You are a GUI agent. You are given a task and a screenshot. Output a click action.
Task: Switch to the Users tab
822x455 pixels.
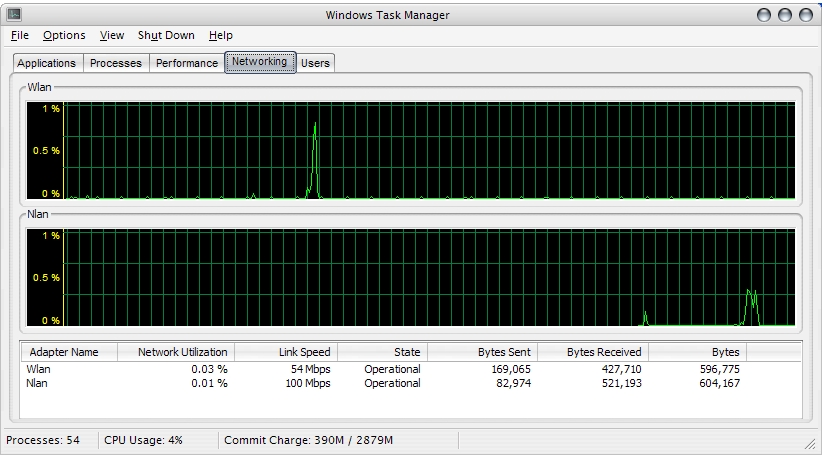pos(315,63)
